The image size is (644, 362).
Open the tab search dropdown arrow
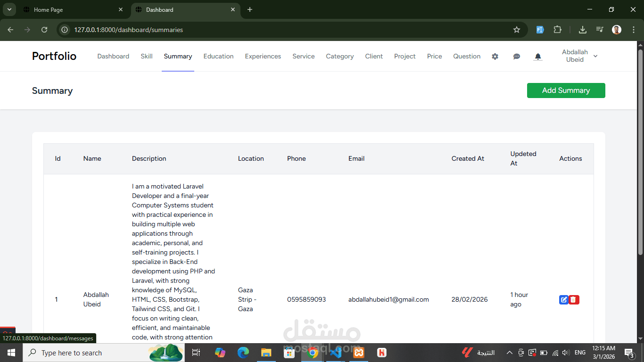tap(9, 9)
